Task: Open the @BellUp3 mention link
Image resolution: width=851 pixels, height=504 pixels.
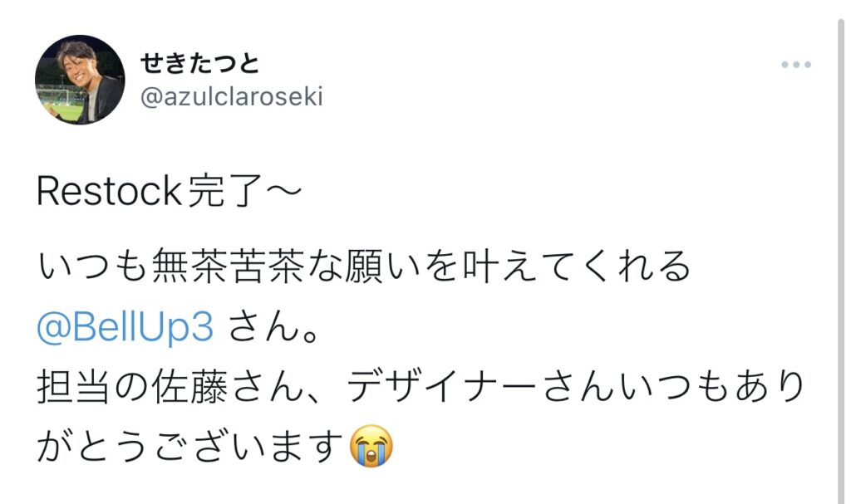Action: [x=125, y=326]
